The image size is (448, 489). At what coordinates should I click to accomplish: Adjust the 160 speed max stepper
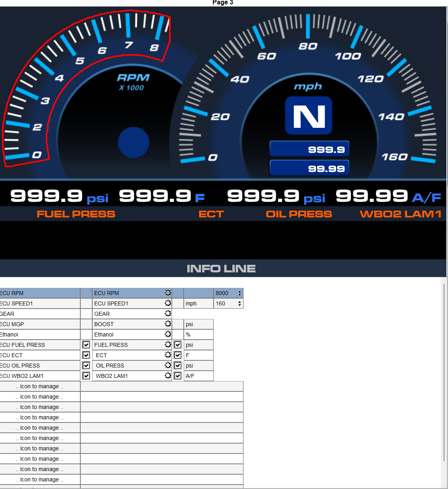[240, 303]
